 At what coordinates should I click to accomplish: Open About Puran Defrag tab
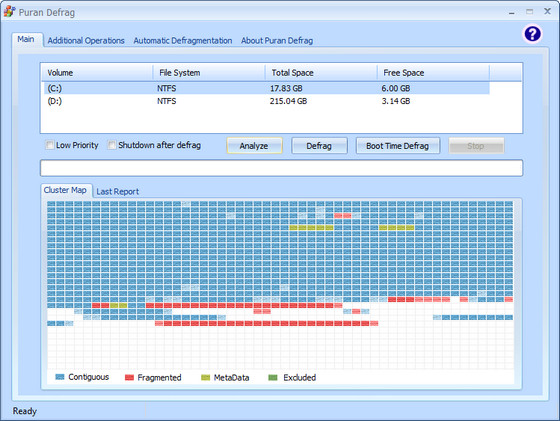[x=277, y=41]
